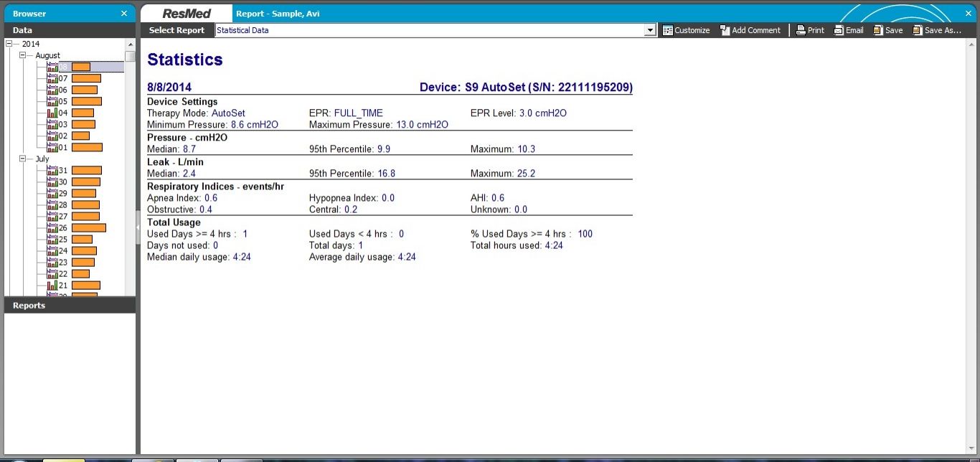Click the Customize report icon

[668, 30]
